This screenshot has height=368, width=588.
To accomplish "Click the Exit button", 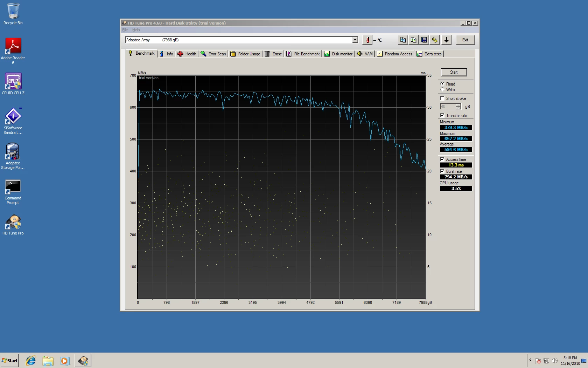I will pyautogui.click(x=465, y=40).
